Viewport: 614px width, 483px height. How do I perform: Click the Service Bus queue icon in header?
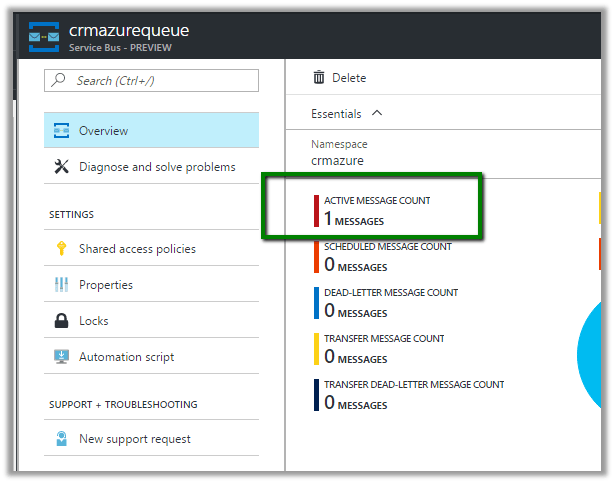point(44,37)
